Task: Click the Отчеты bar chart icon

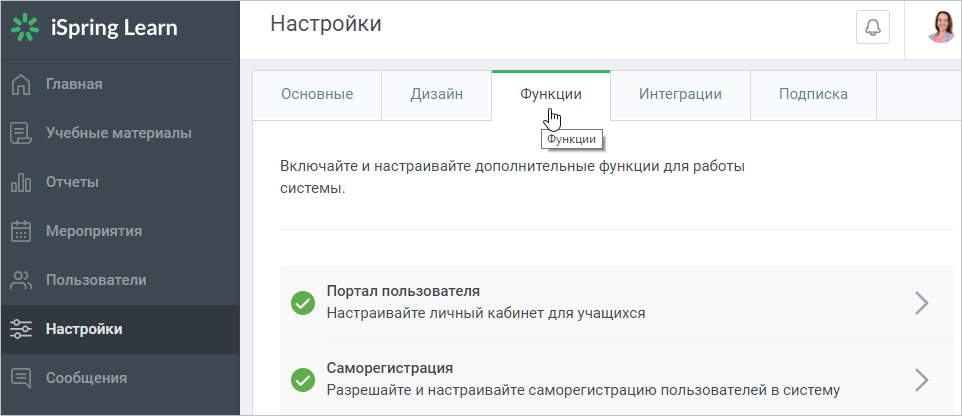Action: coord(21,182)
